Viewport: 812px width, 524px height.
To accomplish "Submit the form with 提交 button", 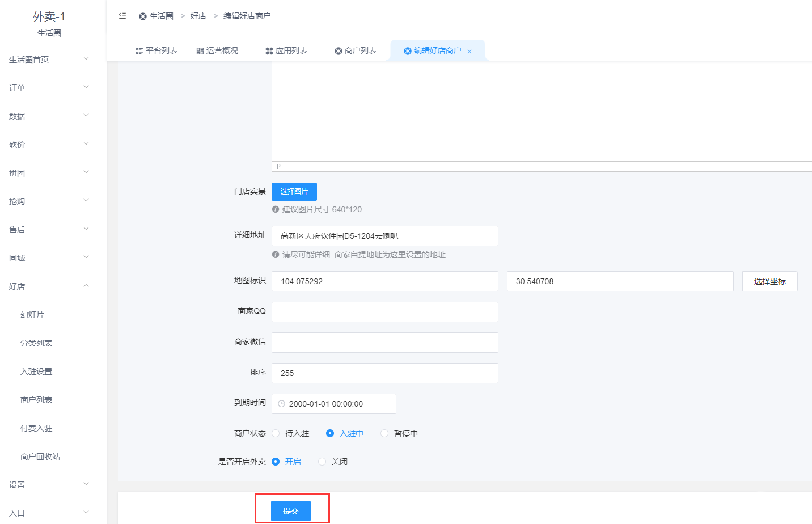I will tap(291, 511).
